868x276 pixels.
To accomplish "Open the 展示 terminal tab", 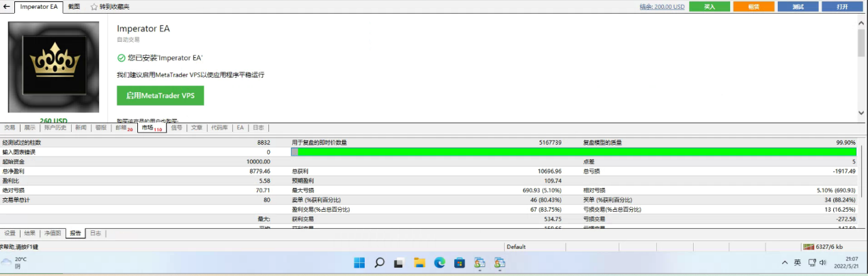I will (x=29, y=127).
